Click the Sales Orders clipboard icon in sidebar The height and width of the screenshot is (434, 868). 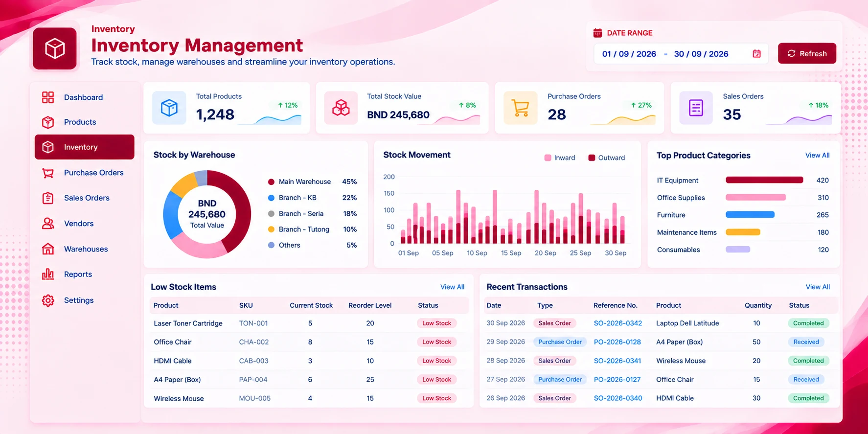(x=48, y=198)
